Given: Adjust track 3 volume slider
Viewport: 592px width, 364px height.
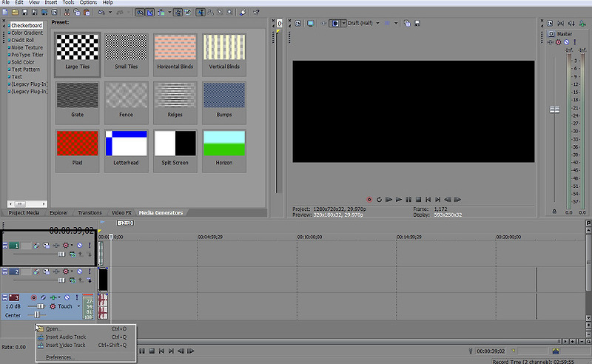Looking at the screenshot, I should point(41,306).
